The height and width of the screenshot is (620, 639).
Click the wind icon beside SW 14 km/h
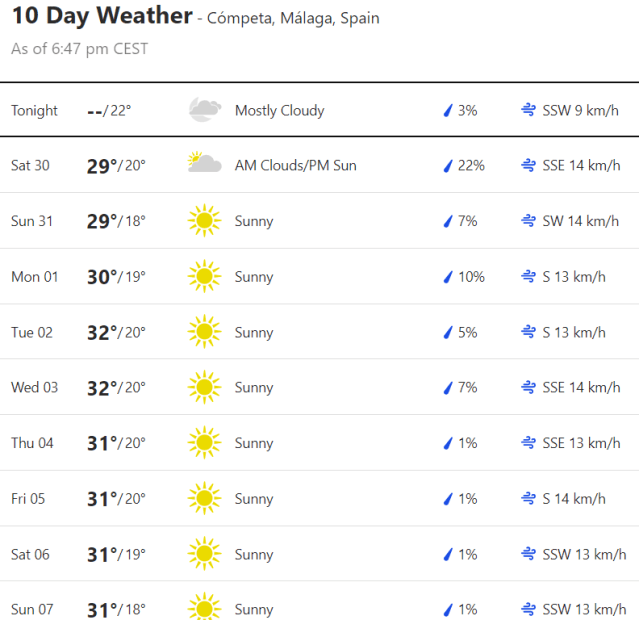coord(528,221)
